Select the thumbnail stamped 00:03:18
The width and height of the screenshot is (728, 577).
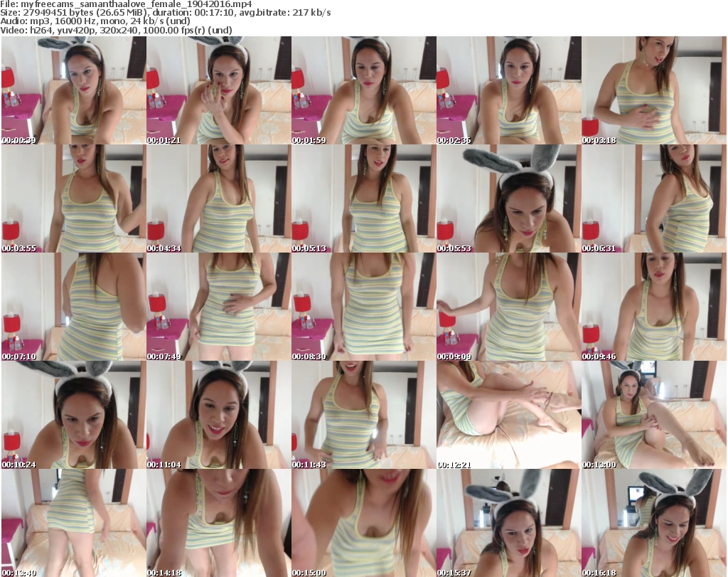click(x=654, y=90)
